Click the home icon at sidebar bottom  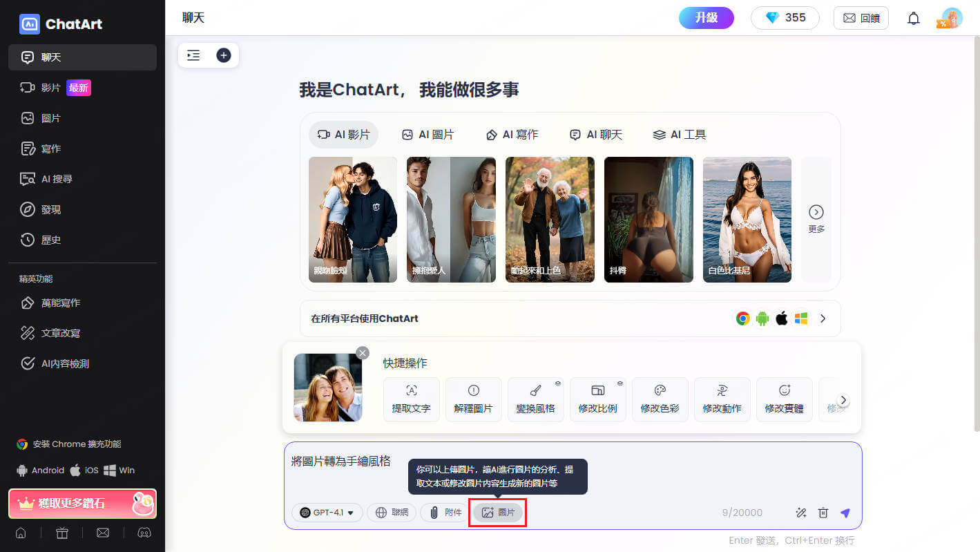click(x=21, y=533)
